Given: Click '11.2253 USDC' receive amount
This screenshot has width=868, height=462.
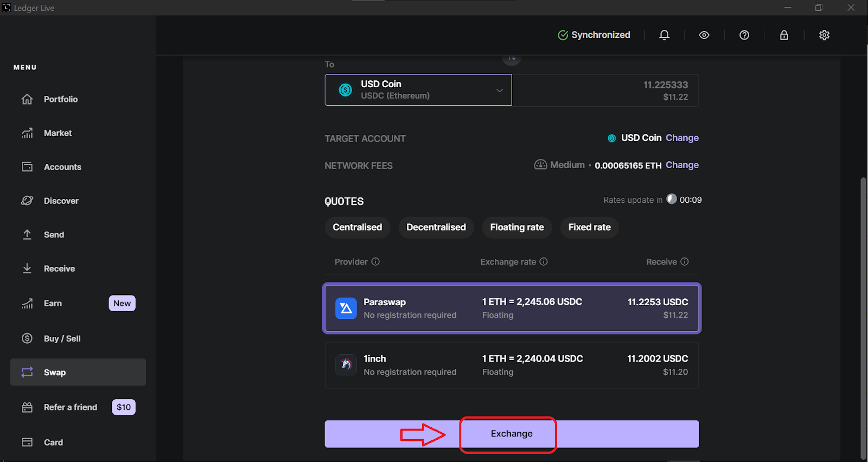Looking at the screenshot, I should (658, 302).
